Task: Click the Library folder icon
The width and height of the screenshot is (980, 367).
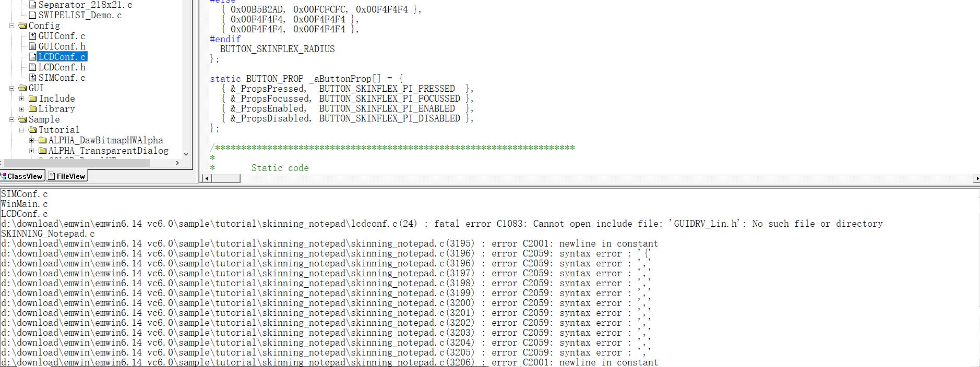Action: pos(33,109)
